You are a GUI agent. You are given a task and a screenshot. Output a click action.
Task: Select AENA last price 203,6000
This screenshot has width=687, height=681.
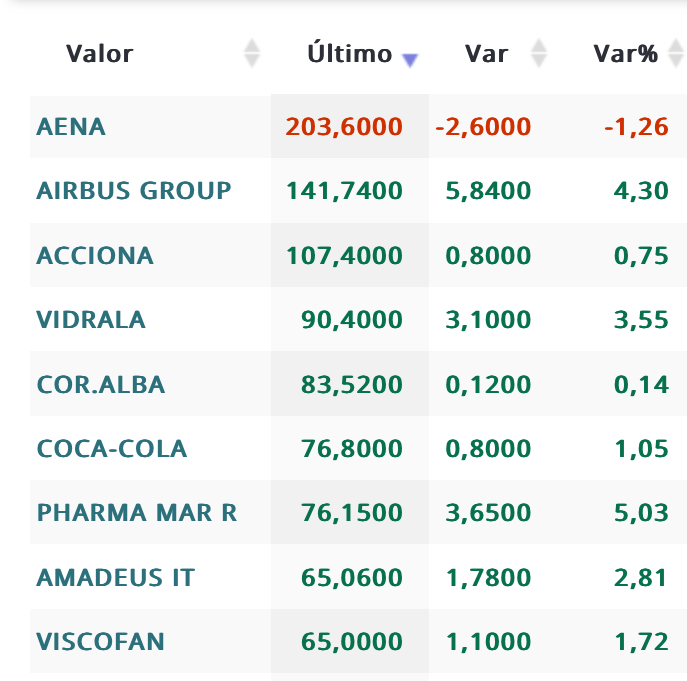tap(344, 127)
